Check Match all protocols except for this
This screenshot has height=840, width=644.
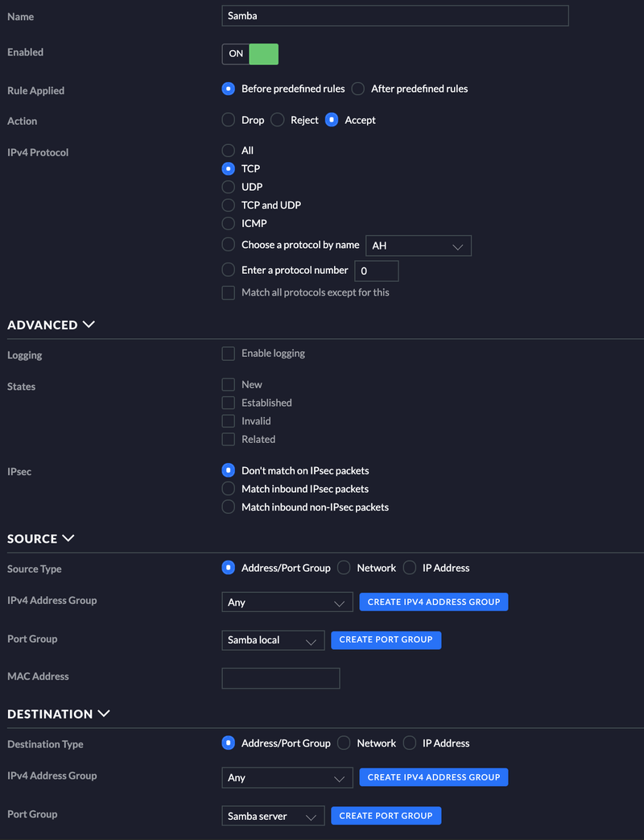(229, 293)
